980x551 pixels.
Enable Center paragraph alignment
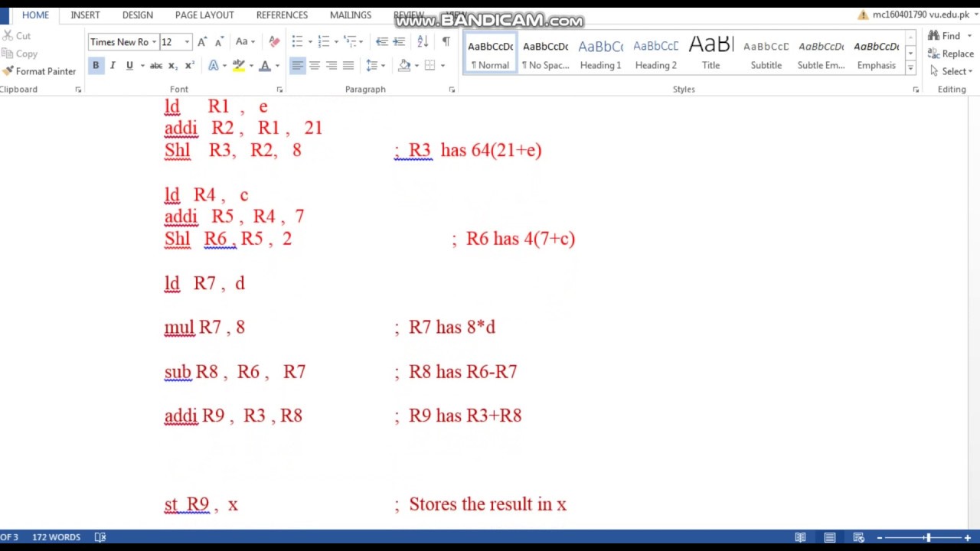(315, 66)
